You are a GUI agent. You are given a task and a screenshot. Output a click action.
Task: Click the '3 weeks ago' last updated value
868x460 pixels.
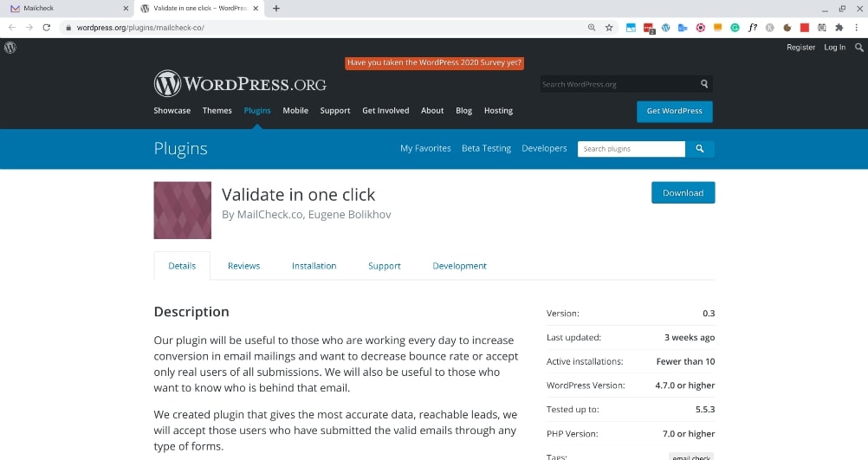(690, 337)
